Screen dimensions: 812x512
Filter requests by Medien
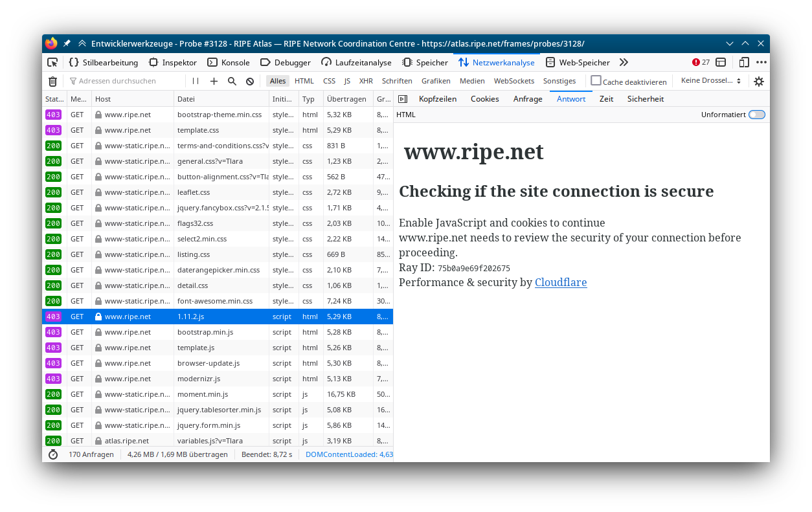(472, 81)
